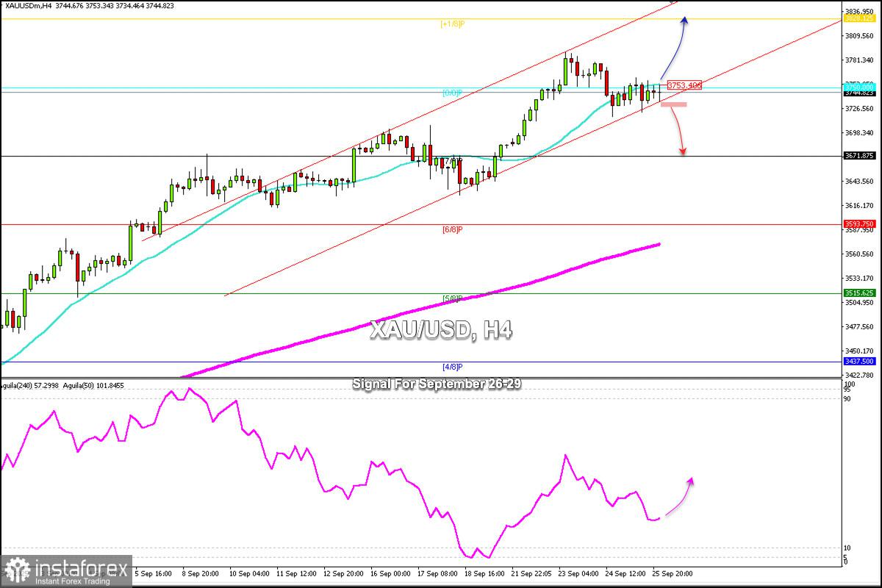
Task: Click the 23 Sep 04:00 time axis label
Action: click(x=578, y=573)
